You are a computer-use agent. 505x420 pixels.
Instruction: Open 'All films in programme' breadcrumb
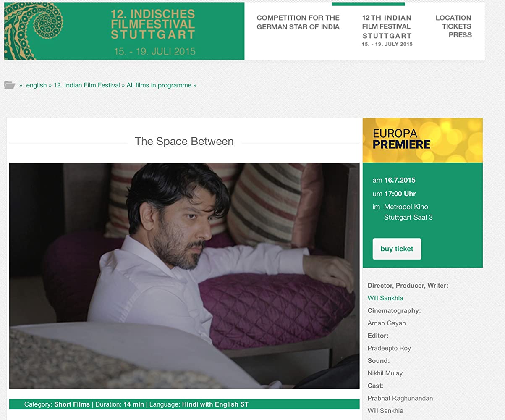tap(159, 85)
